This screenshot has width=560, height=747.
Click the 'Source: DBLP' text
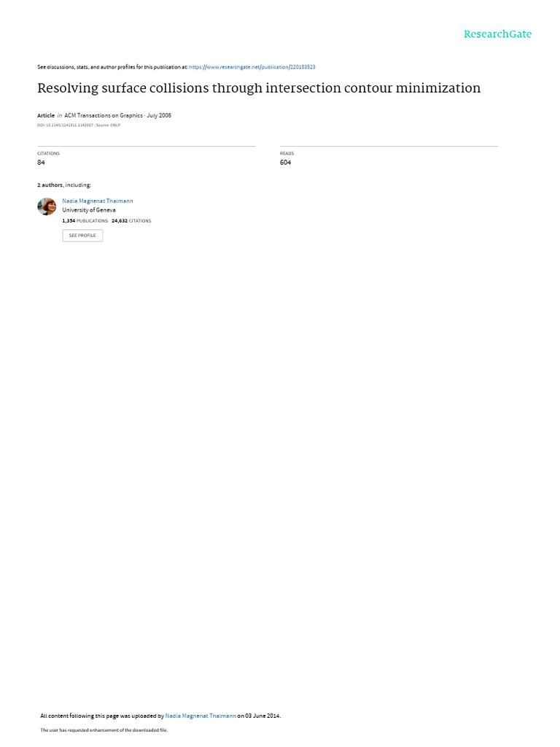click(108, 125)
